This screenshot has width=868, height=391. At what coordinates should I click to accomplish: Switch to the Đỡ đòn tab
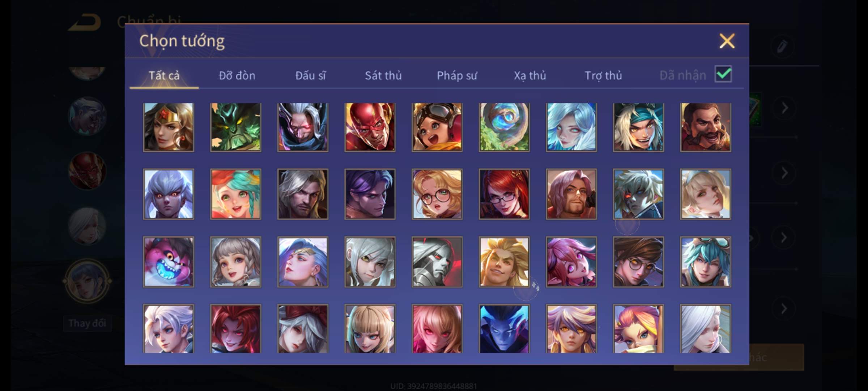(x=237, y=75)
